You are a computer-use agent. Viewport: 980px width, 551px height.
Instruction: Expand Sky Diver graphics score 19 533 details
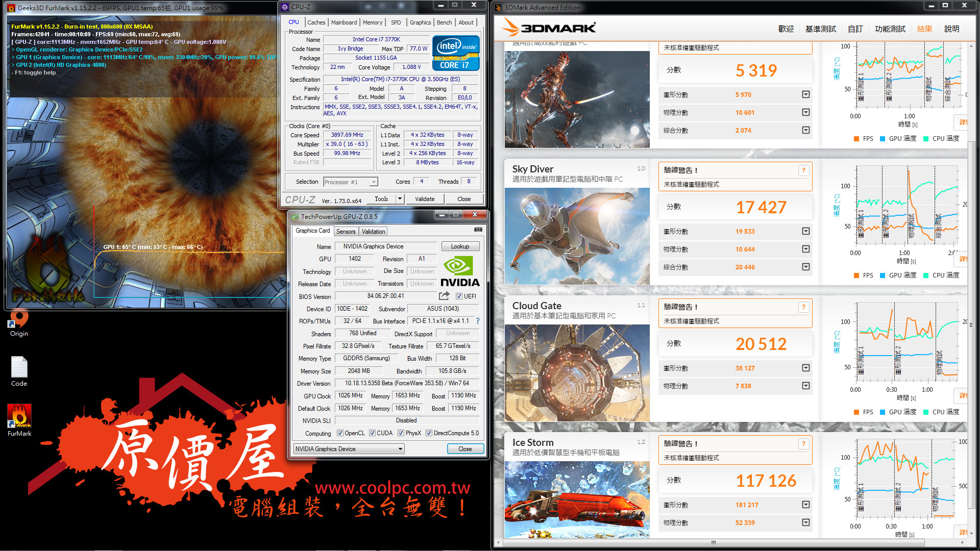[x=805, y=231]
